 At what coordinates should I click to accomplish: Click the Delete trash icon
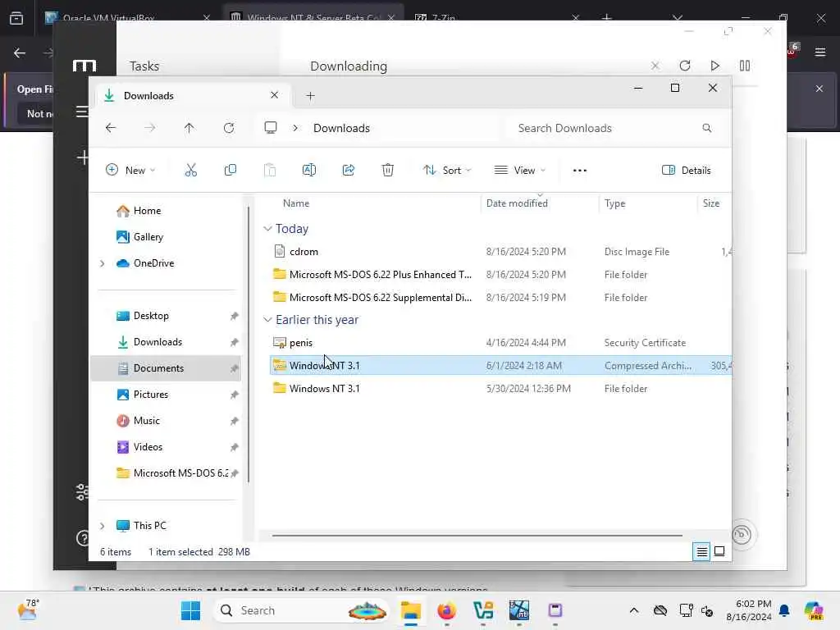click(x=388, y=171)
